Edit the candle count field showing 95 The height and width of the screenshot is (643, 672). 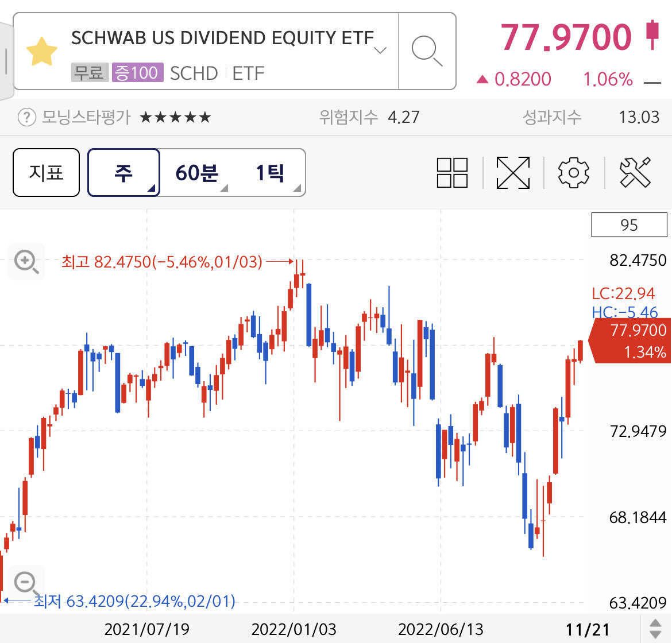click(629, 225)
